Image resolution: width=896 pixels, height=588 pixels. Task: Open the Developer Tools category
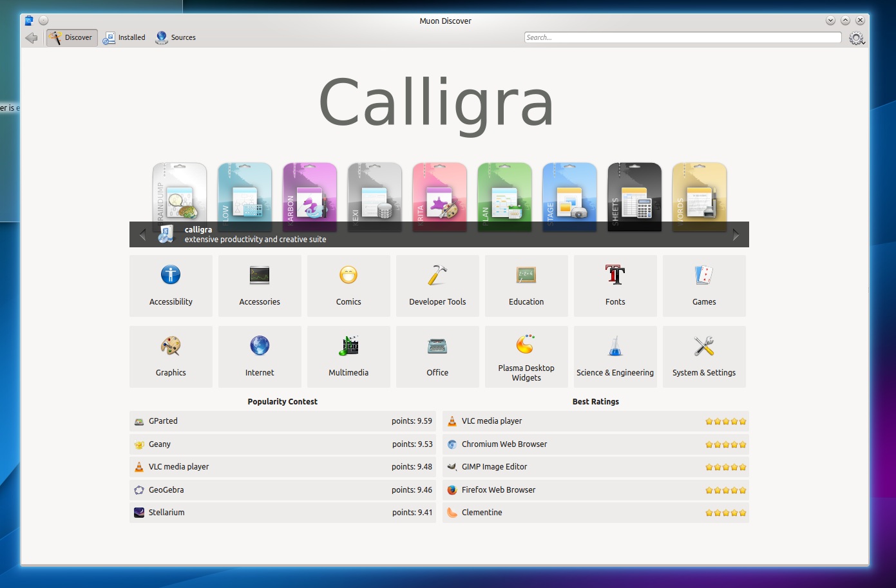tap(437, 286)
